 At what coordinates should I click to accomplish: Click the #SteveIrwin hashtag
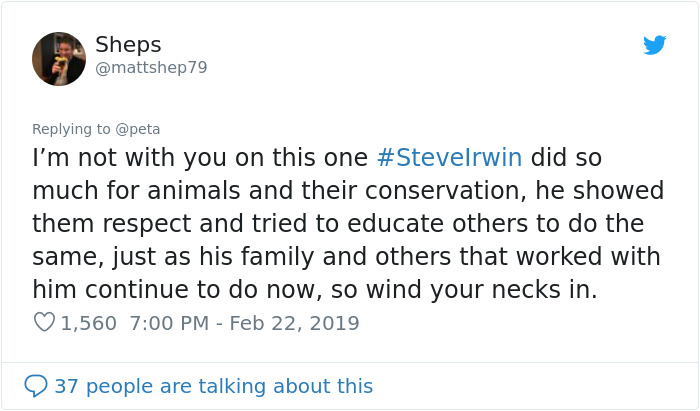click(x=450, y=158)
